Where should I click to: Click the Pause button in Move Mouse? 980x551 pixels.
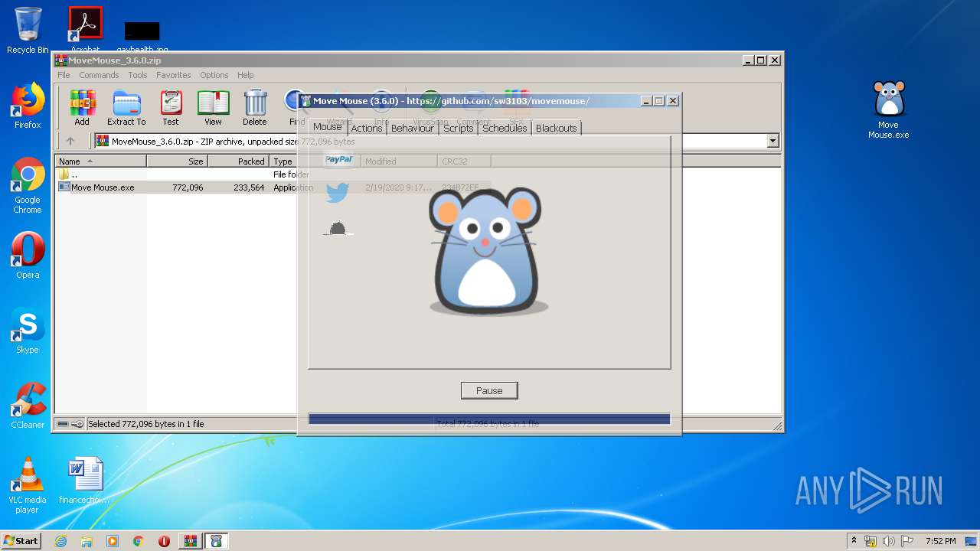[x=489, y=390]
